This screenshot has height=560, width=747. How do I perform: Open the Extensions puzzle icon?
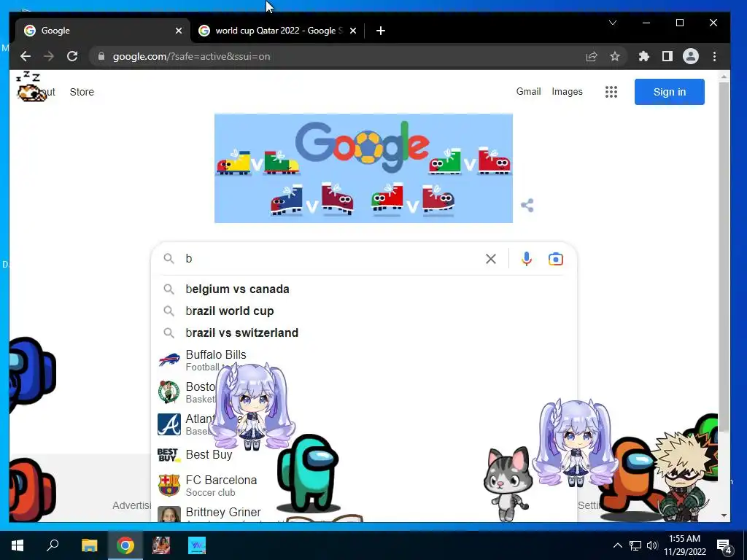pos(643,56)
